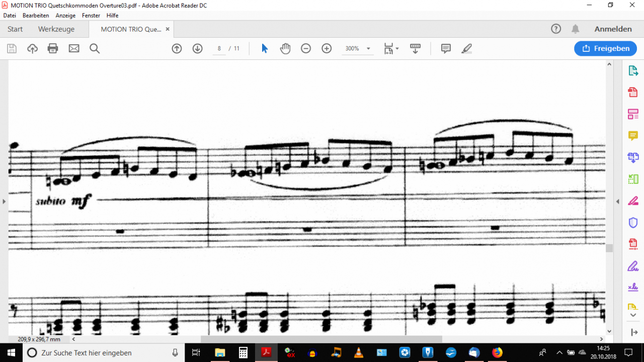This screenshot has width=644, height=362.
Task: Show hidden system tray icons
Action: [559, 352]
